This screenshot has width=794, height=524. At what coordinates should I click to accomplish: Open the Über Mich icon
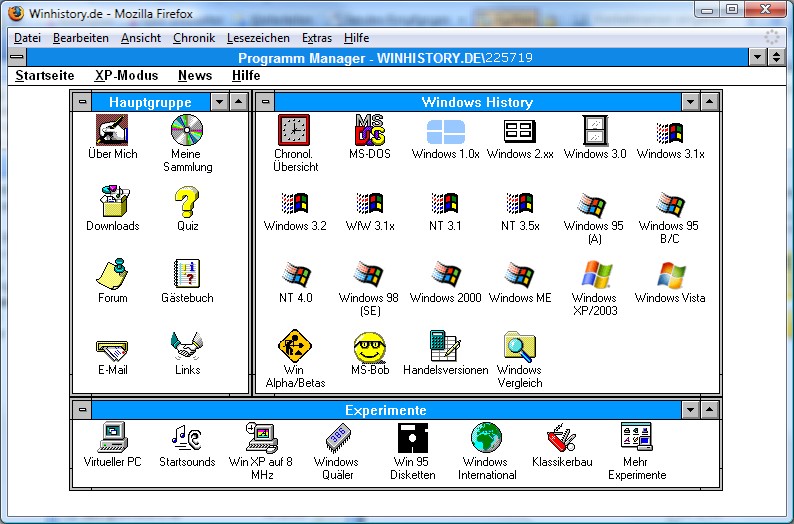[x=112, y=130]
